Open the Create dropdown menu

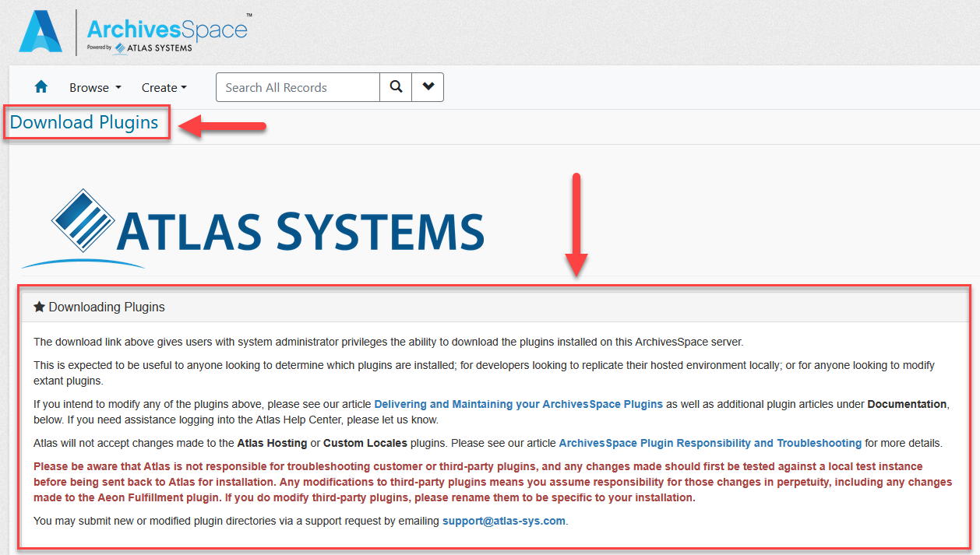click(x=164, y=87)
